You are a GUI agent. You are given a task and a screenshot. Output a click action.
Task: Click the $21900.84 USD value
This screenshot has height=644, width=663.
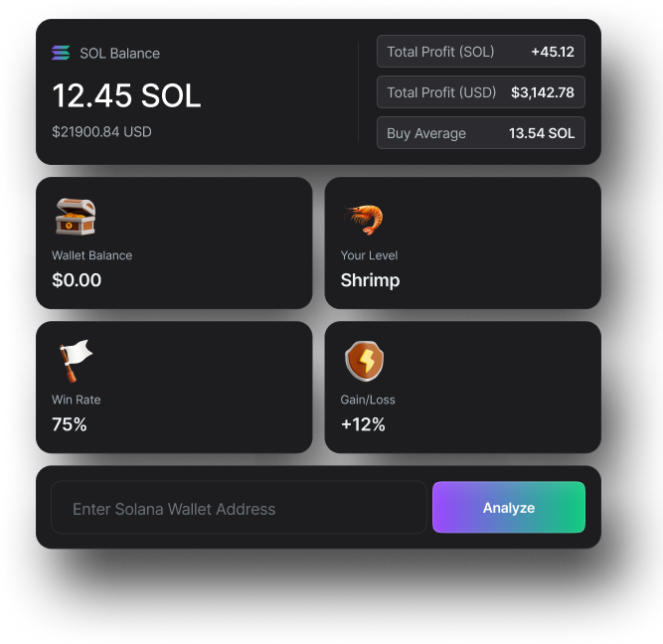(101, 132)
